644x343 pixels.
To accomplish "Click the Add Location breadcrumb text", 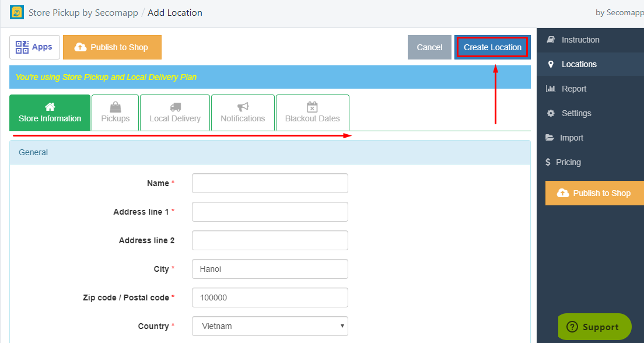I will click(175, 13).
